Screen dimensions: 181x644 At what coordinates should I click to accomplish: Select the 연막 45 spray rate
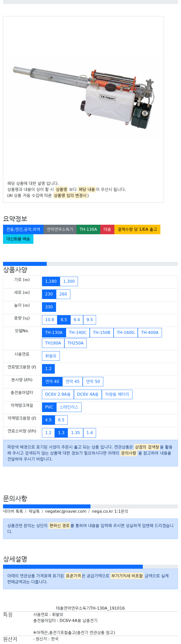[x=73, y=382]
